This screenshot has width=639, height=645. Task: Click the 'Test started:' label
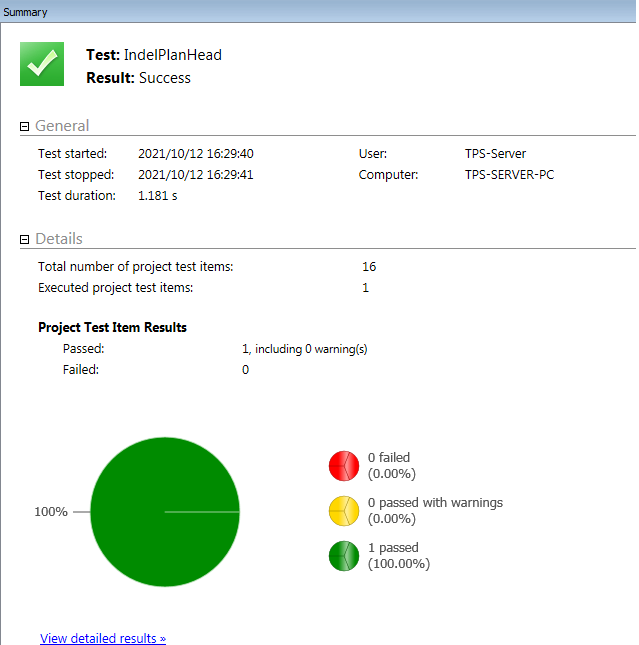point(72,153)
